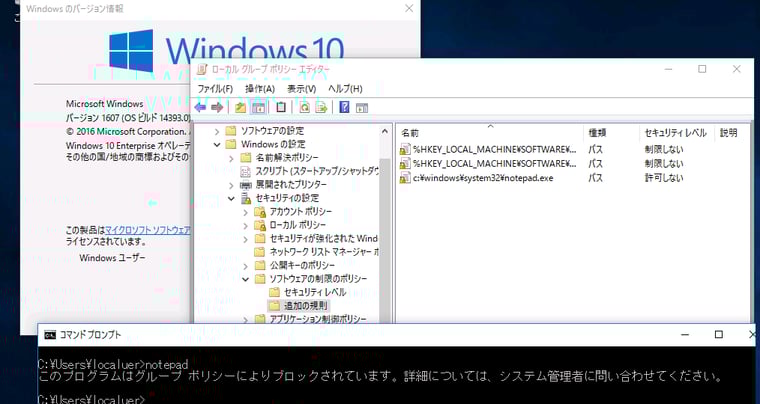Select the 追加の規則 tree item
760x404 pixels.
click(305, 306)
